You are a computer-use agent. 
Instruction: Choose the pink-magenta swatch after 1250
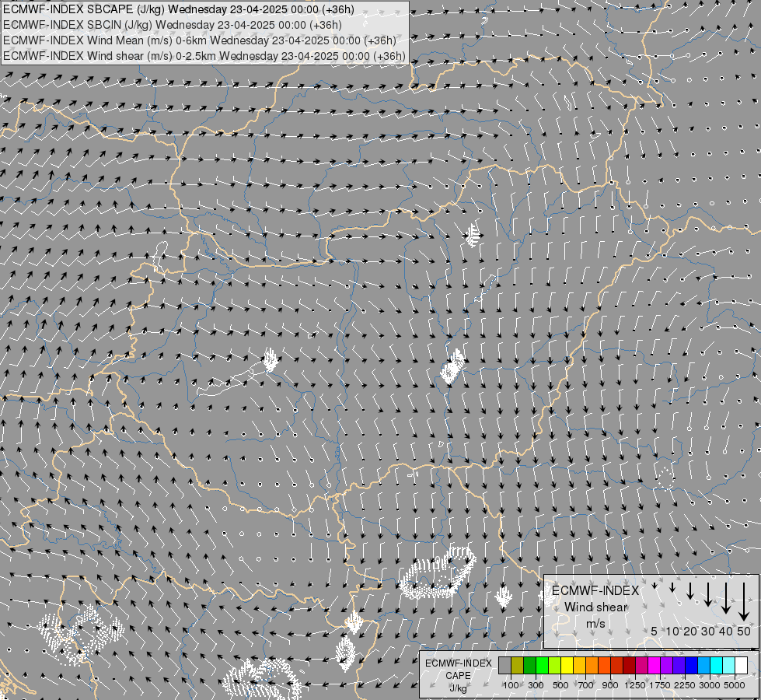642,665
